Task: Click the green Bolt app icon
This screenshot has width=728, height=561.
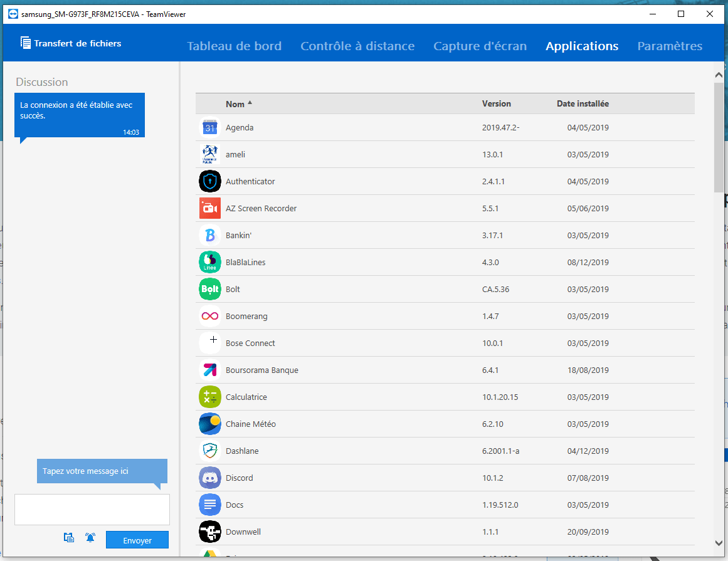Action: (x=210, y=289)
